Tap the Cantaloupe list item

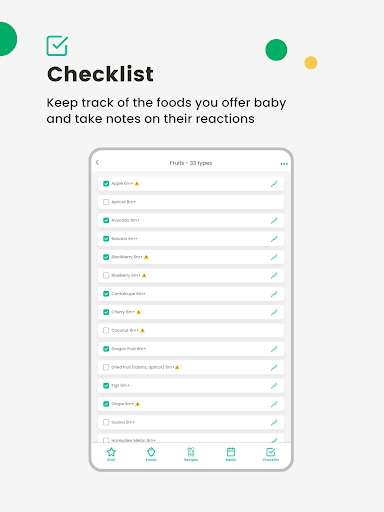(191, 294)
